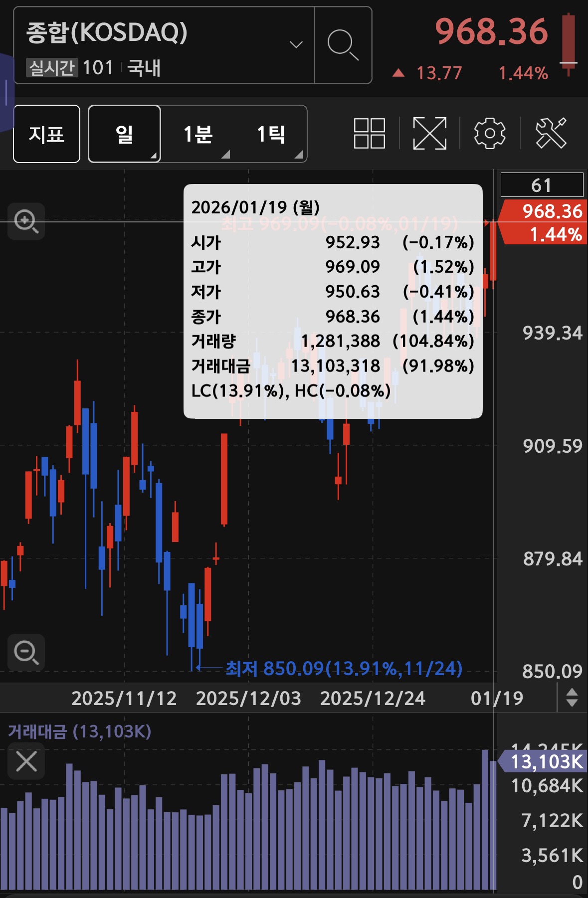Tap the 종가 968.36 tooltip row

point(333,317)
